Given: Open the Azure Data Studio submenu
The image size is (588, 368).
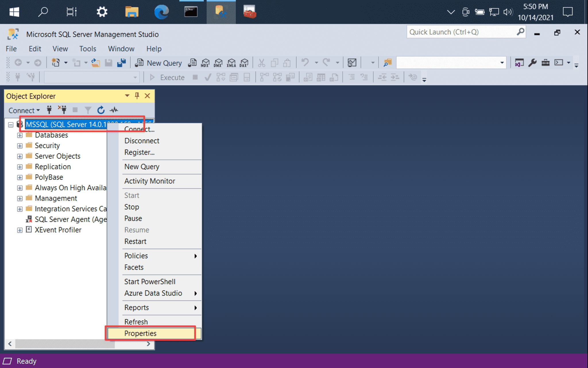Looking at the screenshot, I should coord(154,293).
